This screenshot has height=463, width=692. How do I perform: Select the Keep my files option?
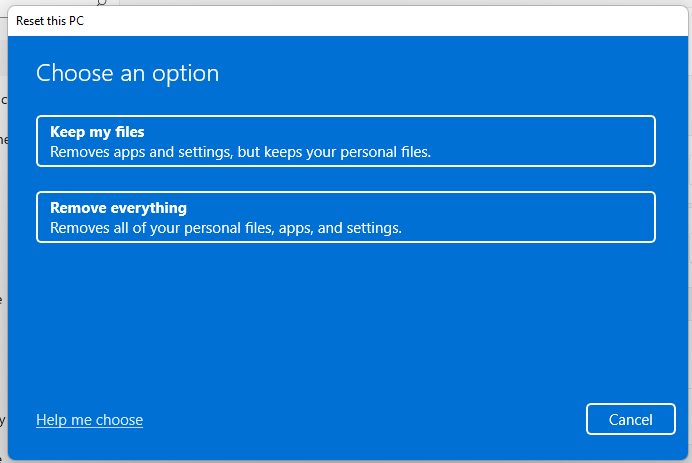coord(345,141)
